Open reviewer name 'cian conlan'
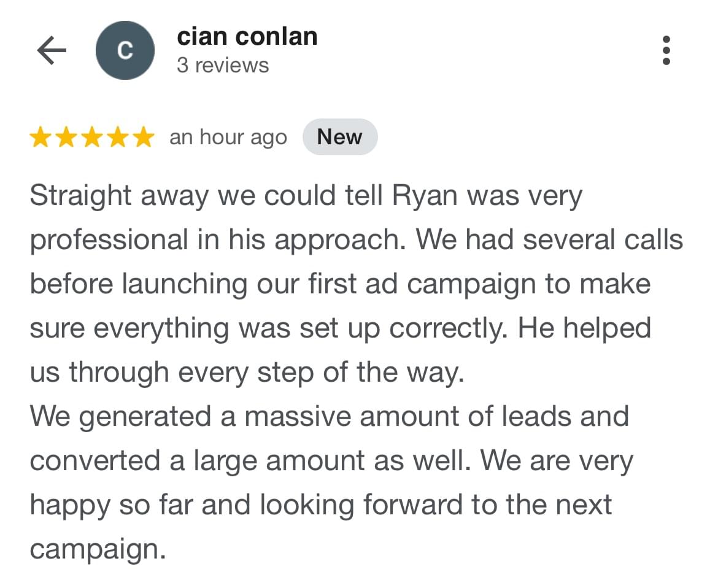 pyautogui.click(x=247, y=37)
